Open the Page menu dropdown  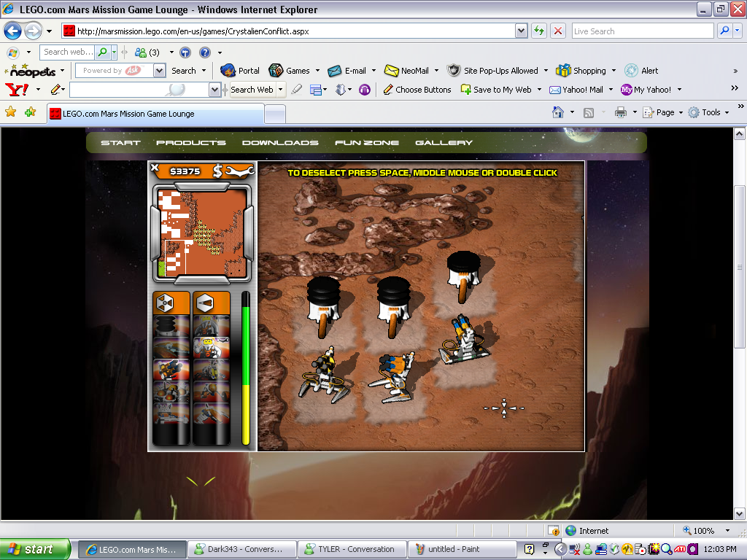click(662, 112)
